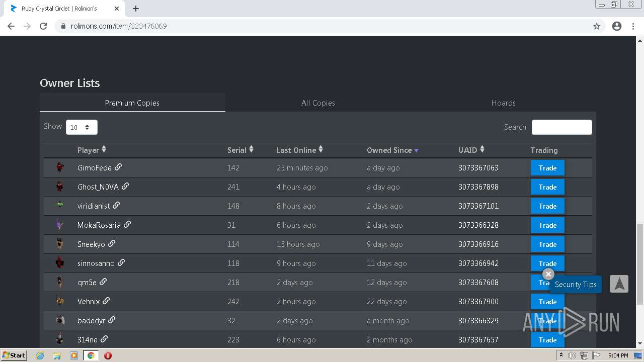
Task: Open the media player taskbar icon
Action: pyautogui.click(x=73, y=355)
